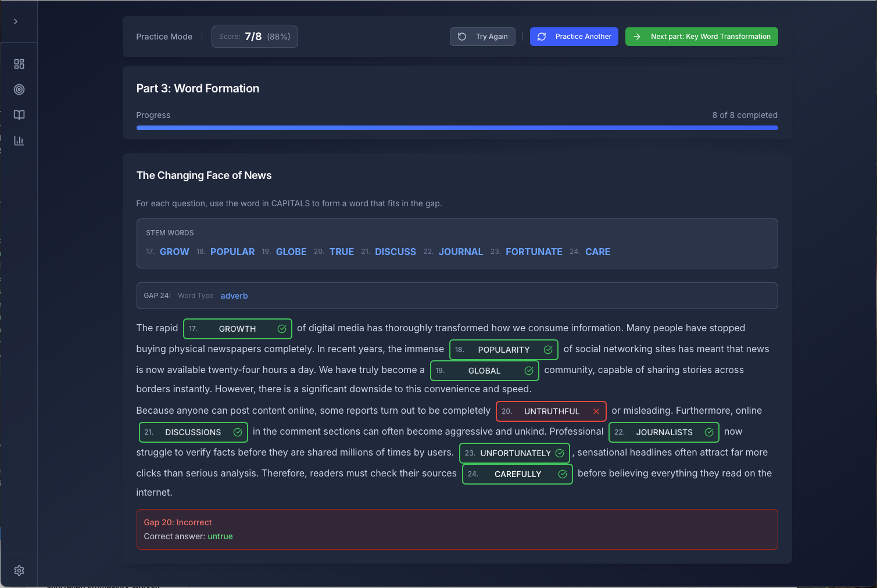Select stem word JOURNAL
877x588 pixels.
pyautogui.click(x=461, y=252)
